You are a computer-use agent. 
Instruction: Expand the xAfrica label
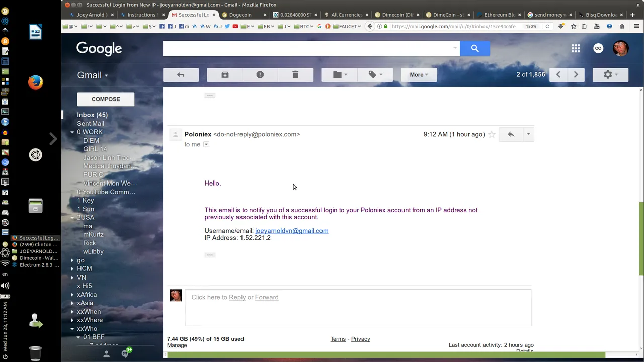(72, 295)
